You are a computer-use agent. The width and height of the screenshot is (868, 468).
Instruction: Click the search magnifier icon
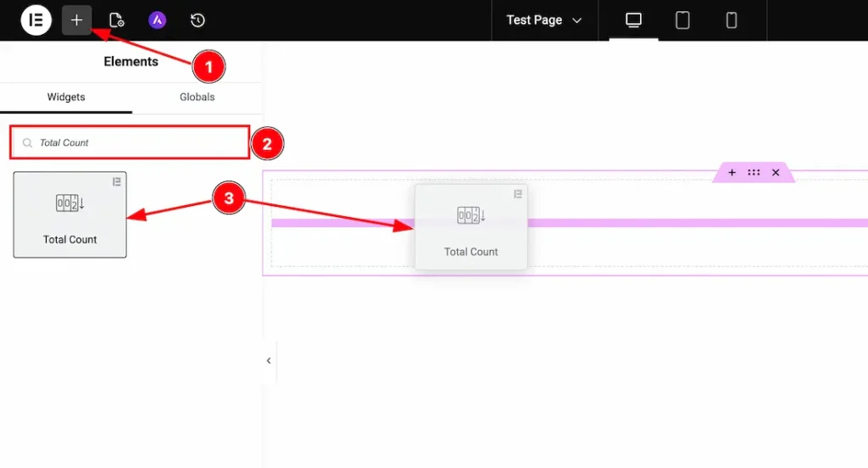27,143
